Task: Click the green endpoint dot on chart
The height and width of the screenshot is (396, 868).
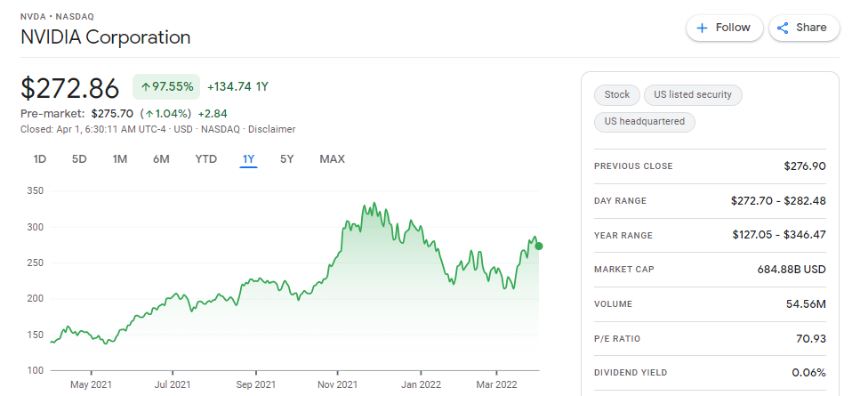Action: point(539,246)
